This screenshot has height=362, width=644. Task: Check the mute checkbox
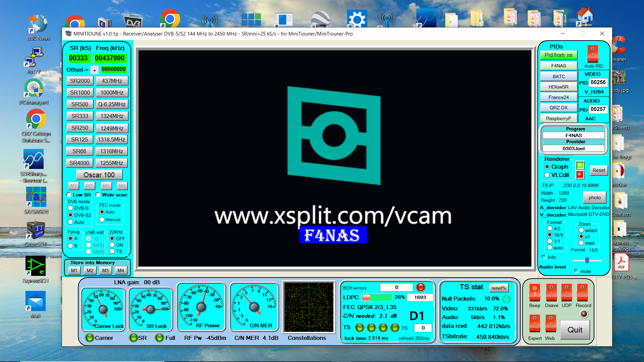click(x=577, y=271)
